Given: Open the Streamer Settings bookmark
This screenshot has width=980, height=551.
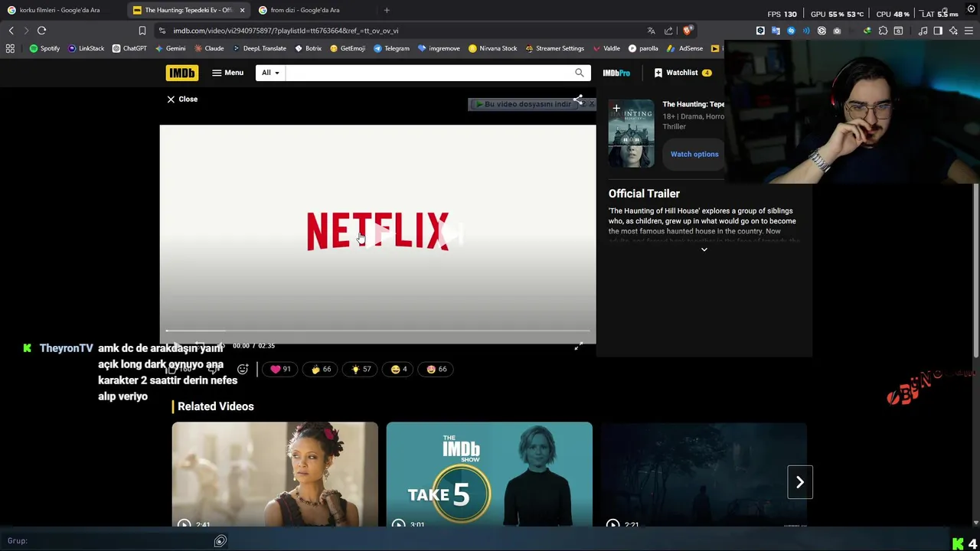Looking at the screenshot, I should 554,48.
